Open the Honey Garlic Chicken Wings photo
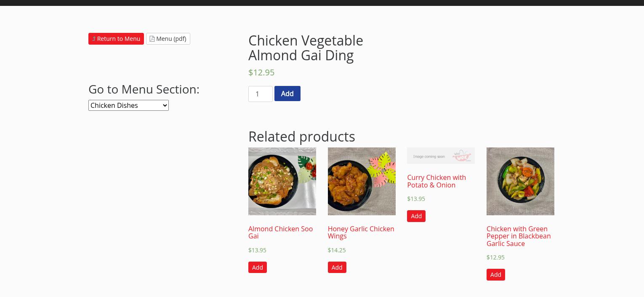This screenshot has height=297, width=644. pos(362,181)
